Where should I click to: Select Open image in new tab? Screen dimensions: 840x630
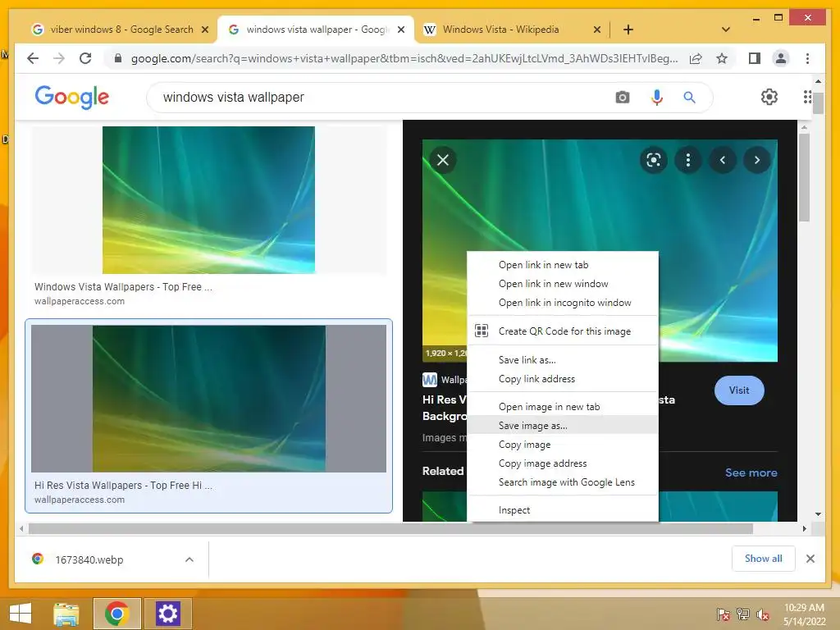pos(563,407)
